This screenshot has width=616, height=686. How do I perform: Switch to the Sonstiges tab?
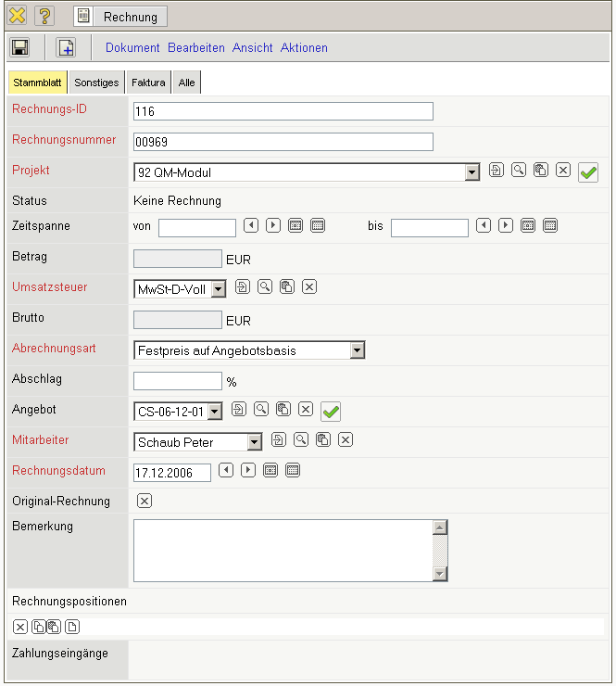[x=96, y=83]
